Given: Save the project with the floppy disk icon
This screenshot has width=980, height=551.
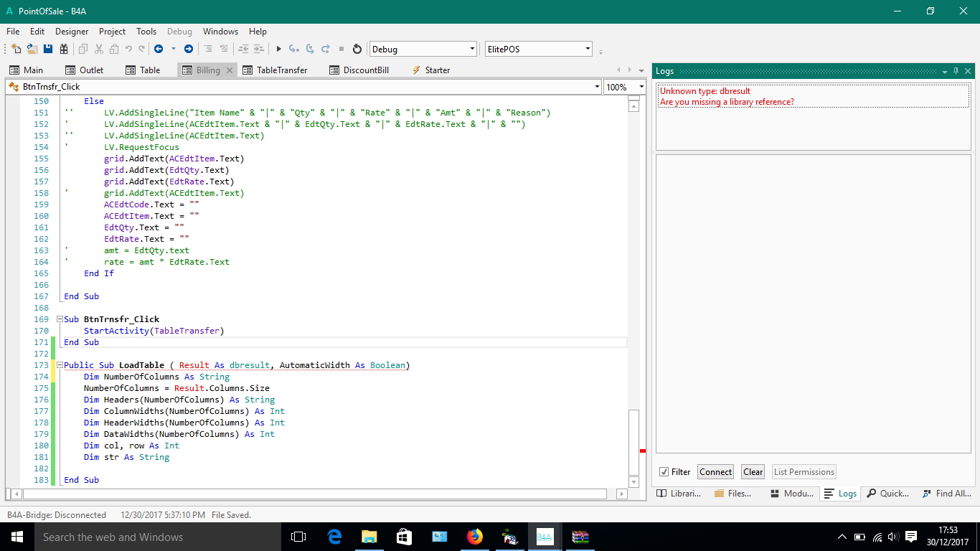Looking at the screenshot, I should [x=48, y=49].
